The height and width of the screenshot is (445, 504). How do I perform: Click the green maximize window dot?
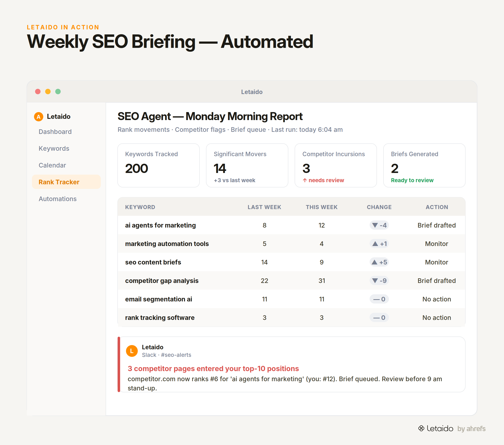58,92
